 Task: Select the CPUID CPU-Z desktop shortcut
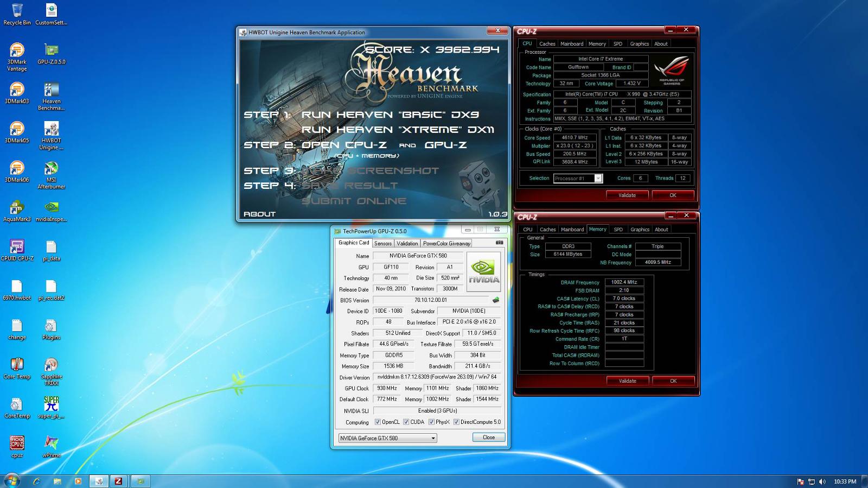point(17,250)
